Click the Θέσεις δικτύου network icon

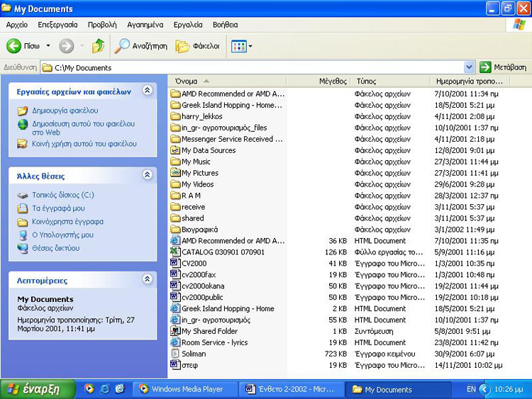click(x=23, y=248)
